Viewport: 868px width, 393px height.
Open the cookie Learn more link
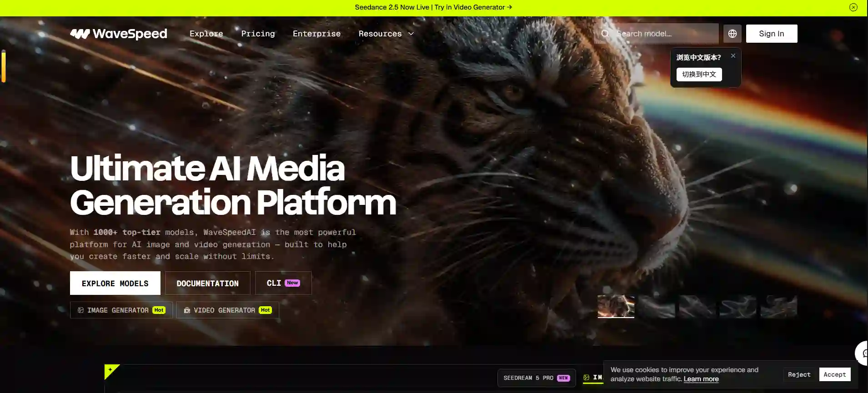(701, 379)
